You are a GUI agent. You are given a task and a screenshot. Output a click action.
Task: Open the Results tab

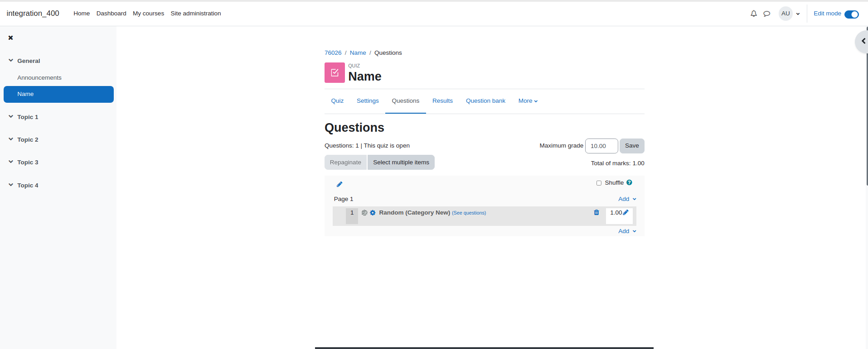point(442,101)
